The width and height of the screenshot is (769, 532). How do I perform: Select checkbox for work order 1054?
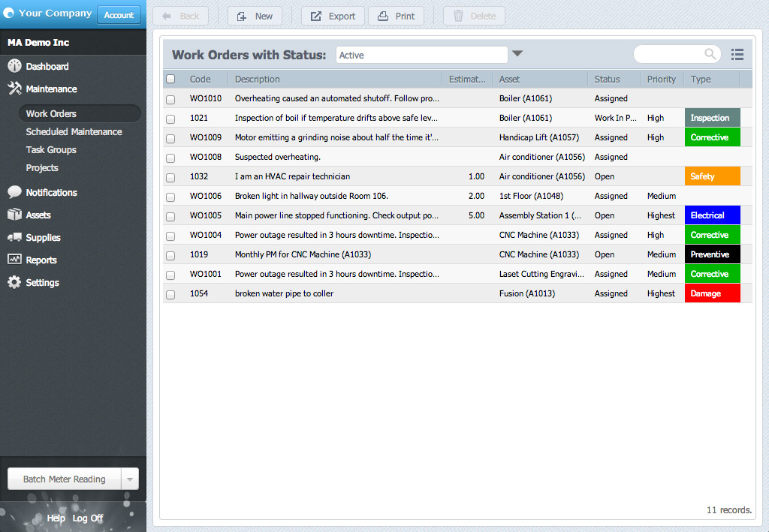pyautogui.click(x=170, y=294)
